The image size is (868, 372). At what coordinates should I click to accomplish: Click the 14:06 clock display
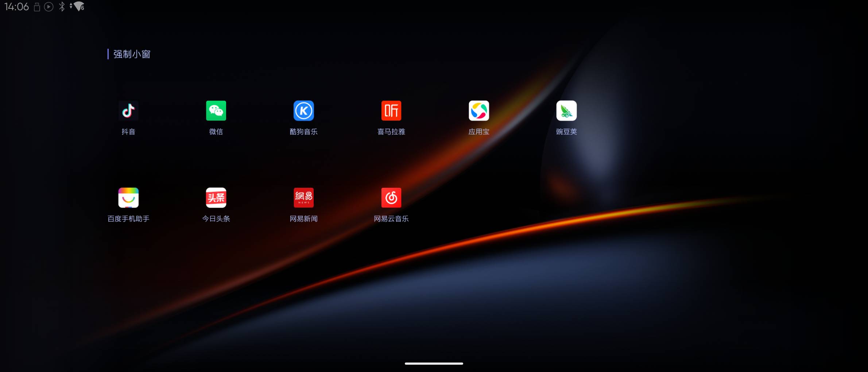tap(16, 7)
